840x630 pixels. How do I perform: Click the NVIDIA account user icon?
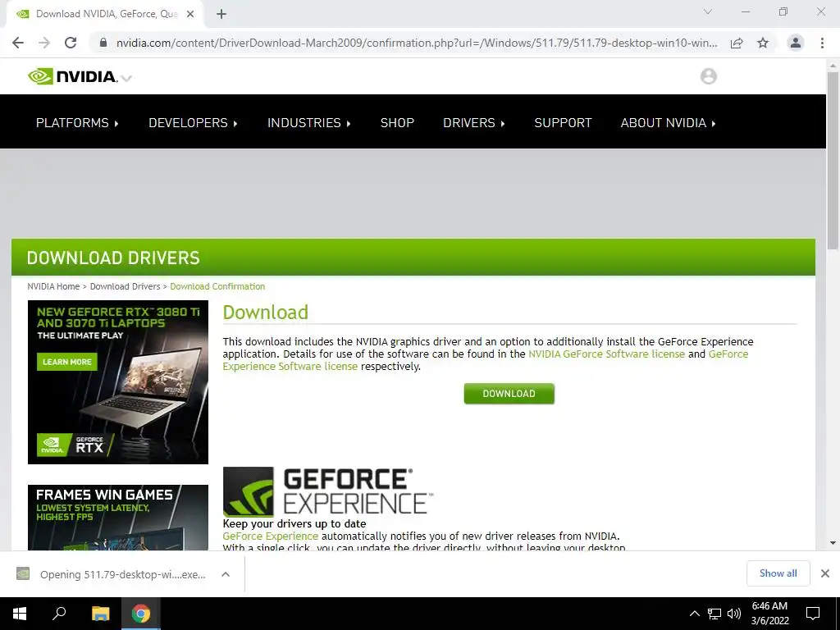pos(708,76)
